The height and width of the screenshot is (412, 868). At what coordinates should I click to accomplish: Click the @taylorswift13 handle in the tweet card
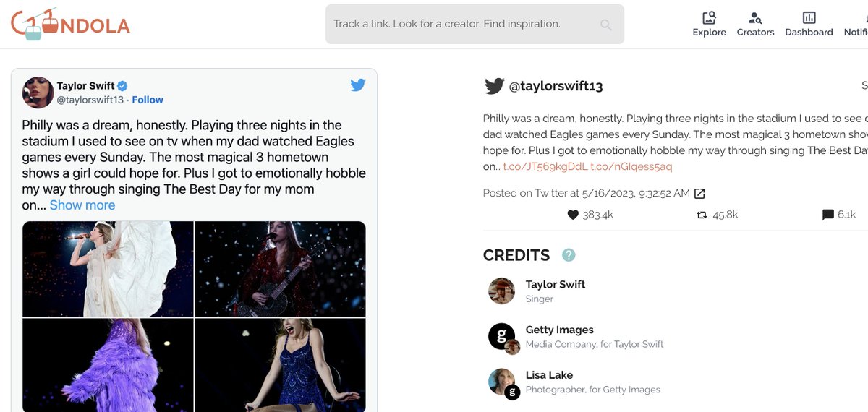[90, 100]
